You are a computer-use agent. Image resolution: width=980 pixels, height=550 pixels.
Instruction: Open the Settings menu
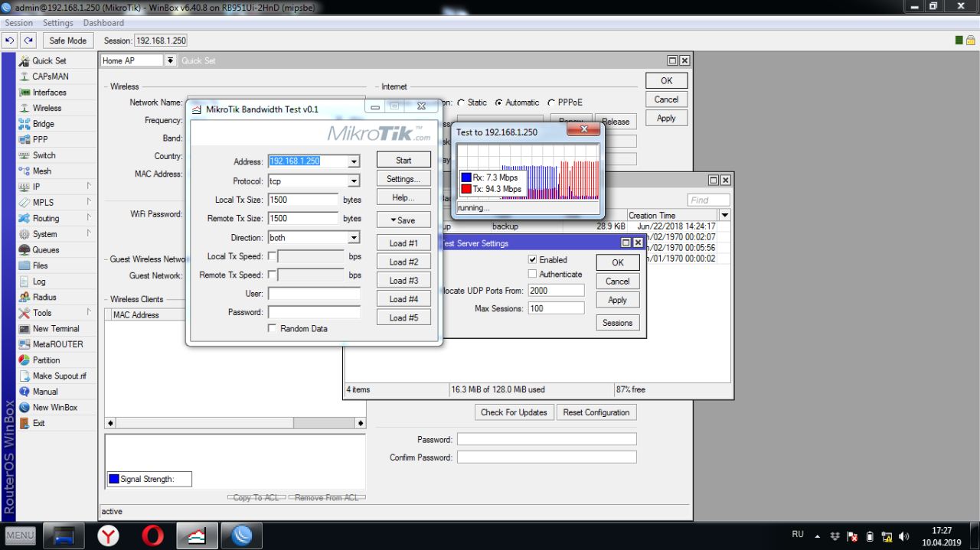(58, 23)
